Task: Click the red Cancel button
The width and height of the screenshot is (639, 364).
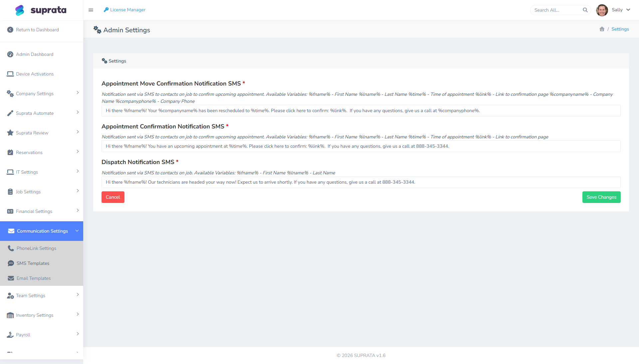Action: 113,197
